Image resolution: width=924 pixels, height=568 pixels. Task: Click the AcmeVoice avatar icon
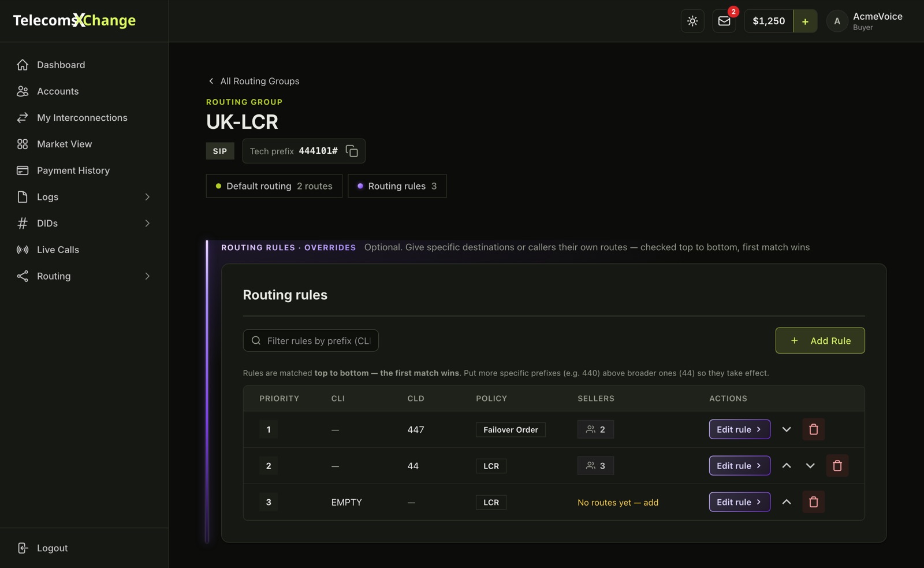[837, 21]
